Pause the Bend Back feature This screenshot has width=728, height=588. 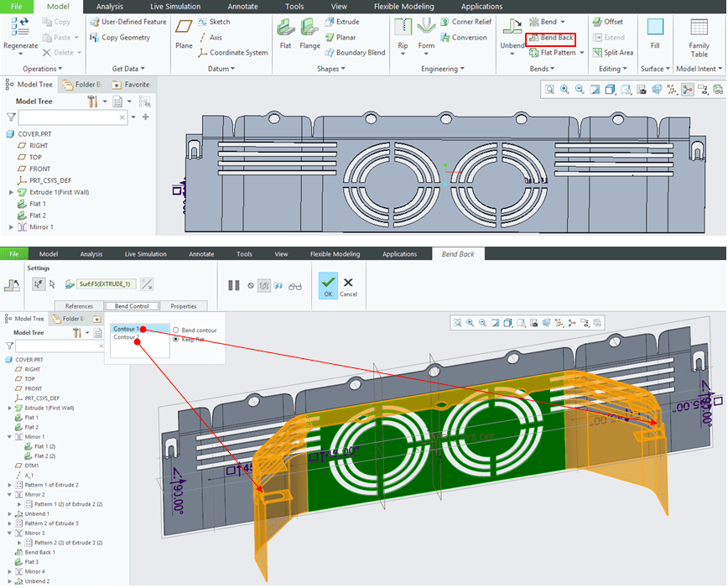click(x=234, y=285)
